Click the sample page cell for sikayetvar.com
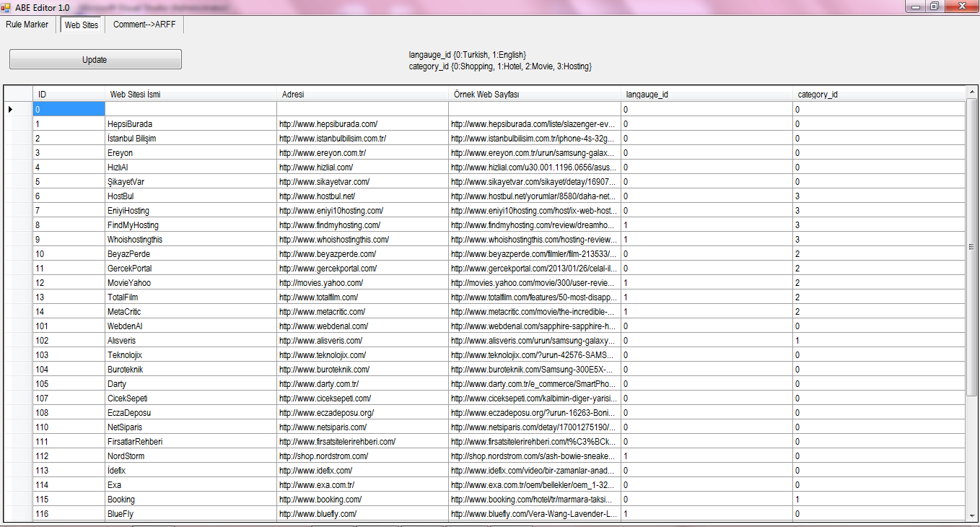The height and width of the screenshot is (527, 980). [x=534, y=181]
